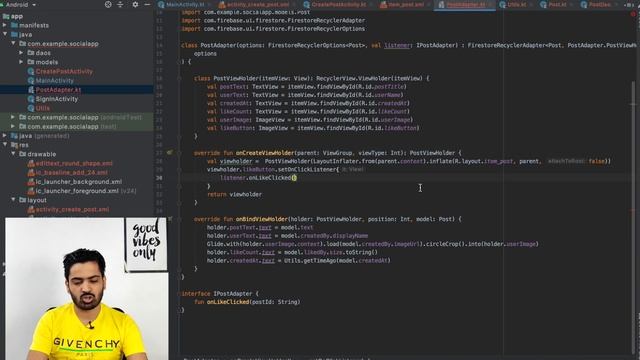Open Utils in the project tree

(43, 108)
